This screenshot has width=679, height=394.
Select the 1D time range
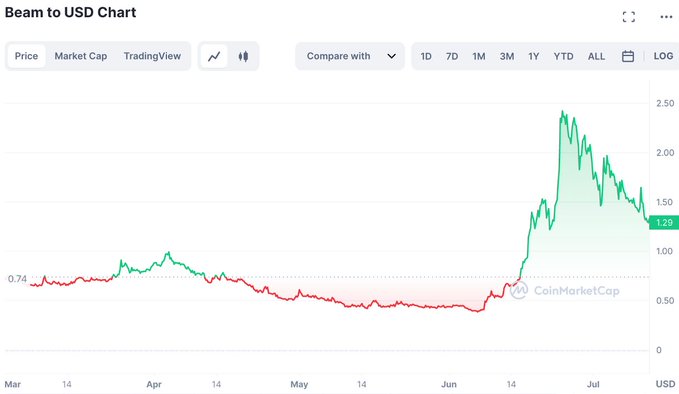(426, 56)
